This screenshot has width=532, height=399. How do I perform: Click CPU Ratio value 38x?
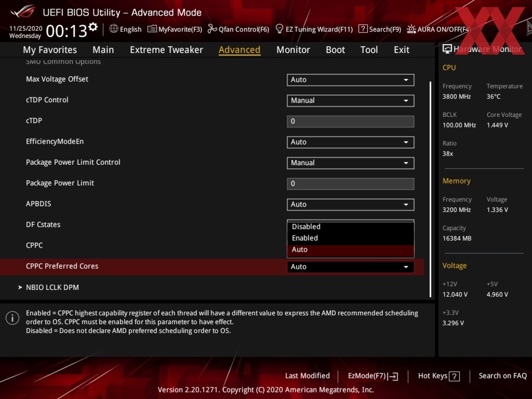pos(448,154)
